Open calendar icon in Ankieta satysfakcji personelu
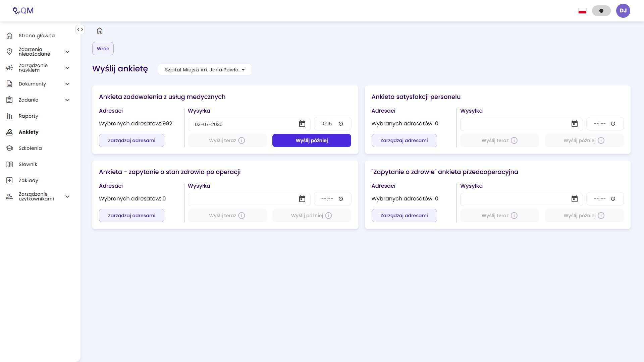Image resolution: width=644 pixels, height=362 pixels. [575, 124]
